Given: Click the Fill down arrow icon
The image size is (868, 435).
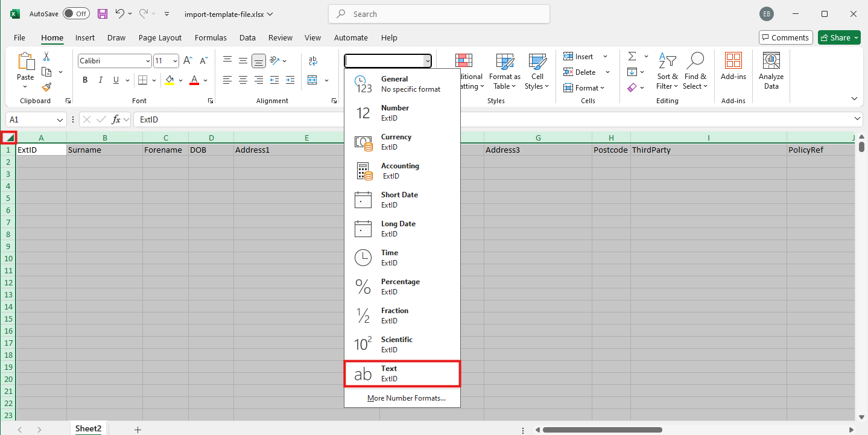Looking at the screenshot, I should (632, 72).
